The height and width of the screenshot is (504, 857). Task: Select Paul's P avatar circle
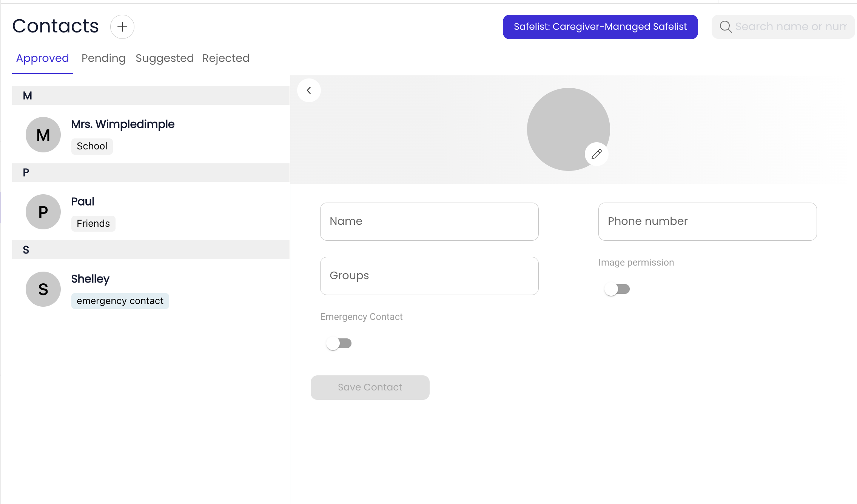(x=43, y=212)
